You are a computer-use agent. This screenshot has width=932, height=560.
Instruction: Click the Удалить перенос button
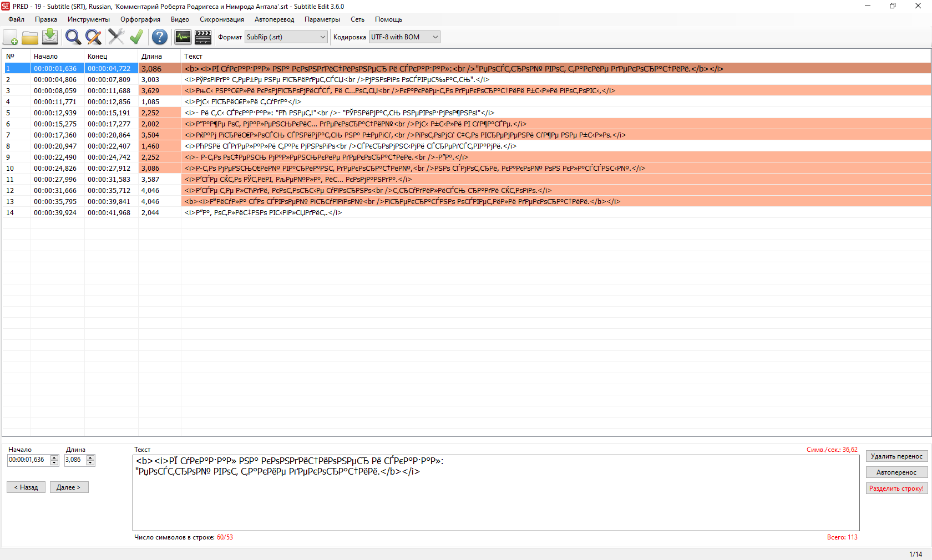tap(896, 456)
